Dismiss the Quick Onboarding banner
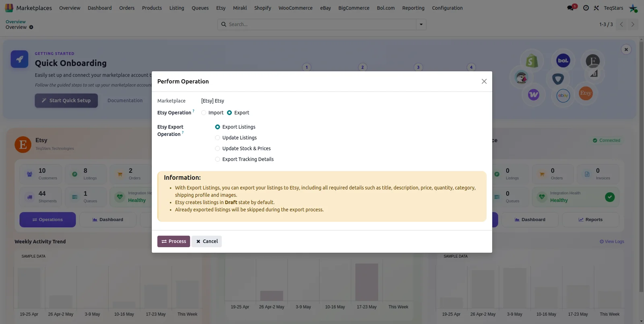 point(626,49)
